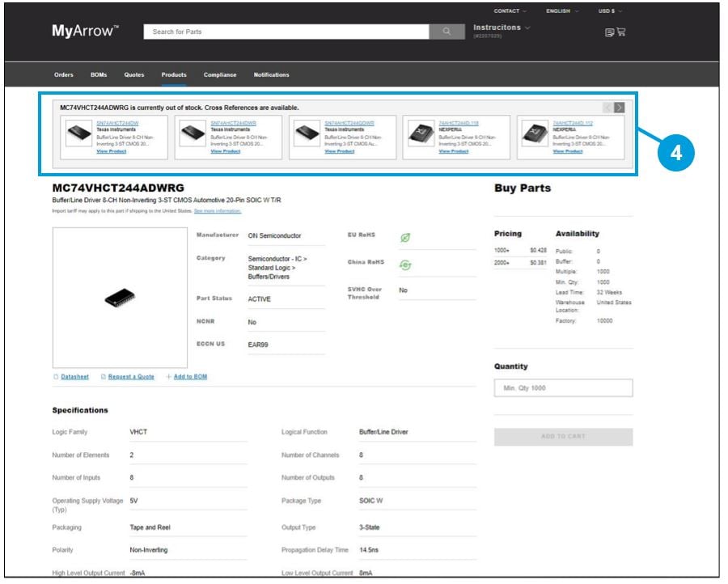The image size is (728, 584).
Task: Open search with the magnifier icon
Action: (x=446, y=30)
